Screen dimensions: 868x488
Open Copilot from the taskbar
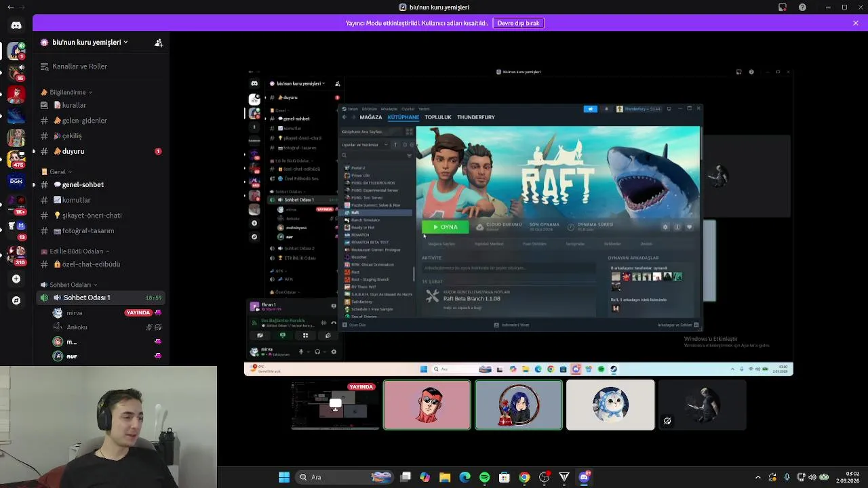tap(425, 477)
